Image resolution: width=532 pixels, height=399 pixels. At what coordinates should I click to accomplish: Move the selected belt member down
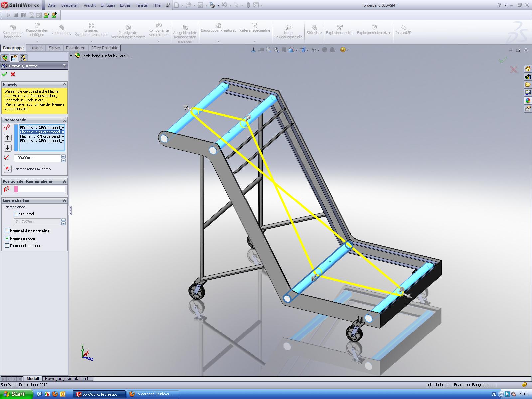point(7,148)
